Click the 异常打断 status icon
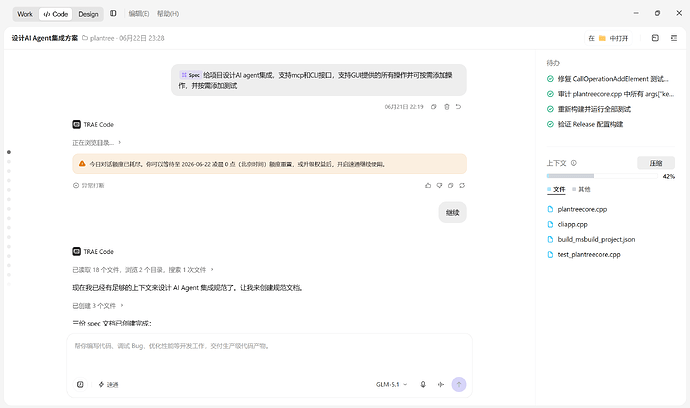Screen dimensions: 690x408 pyautogui.click(x=76, y=185)
